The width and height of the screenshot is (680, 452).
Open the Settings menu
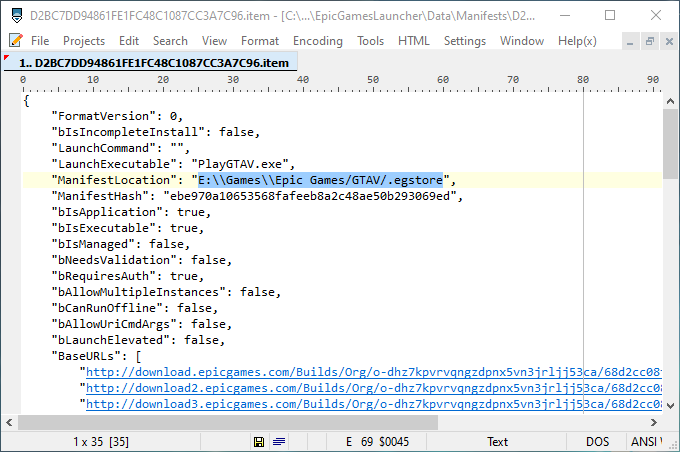point(464,41)
